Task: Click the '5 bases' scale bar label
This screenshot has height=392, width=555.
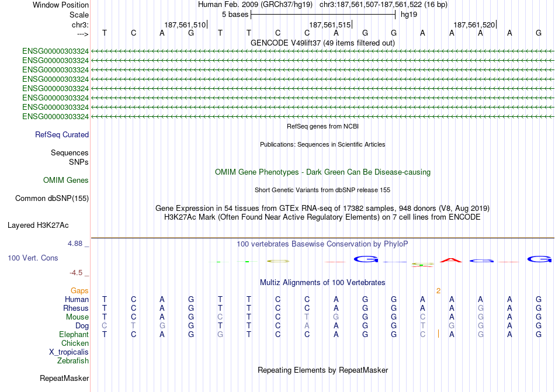Action: coord(235,15)
